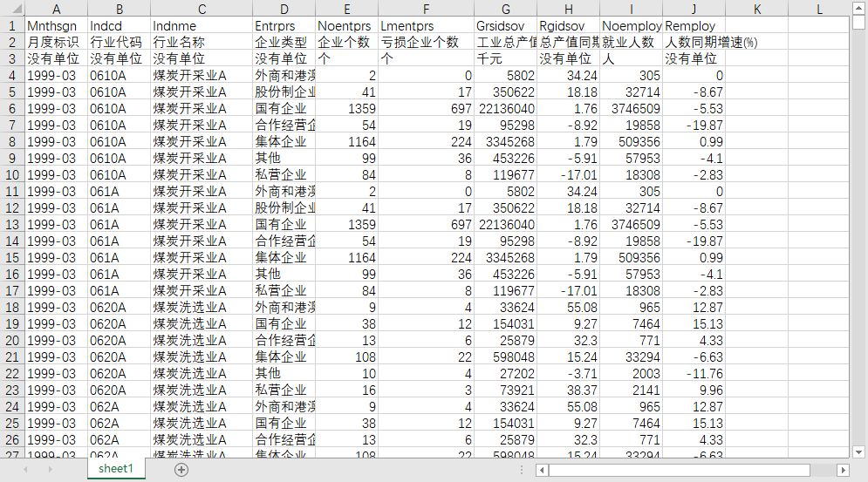Select row 26 header

click(x=12, y=439)
